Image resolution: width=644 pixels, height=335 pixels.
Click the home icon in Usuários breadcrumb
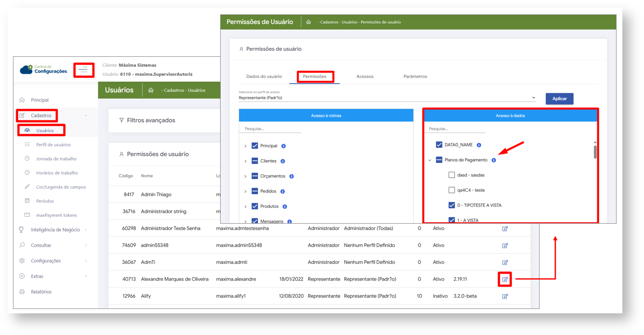click(x=151, y=90)
